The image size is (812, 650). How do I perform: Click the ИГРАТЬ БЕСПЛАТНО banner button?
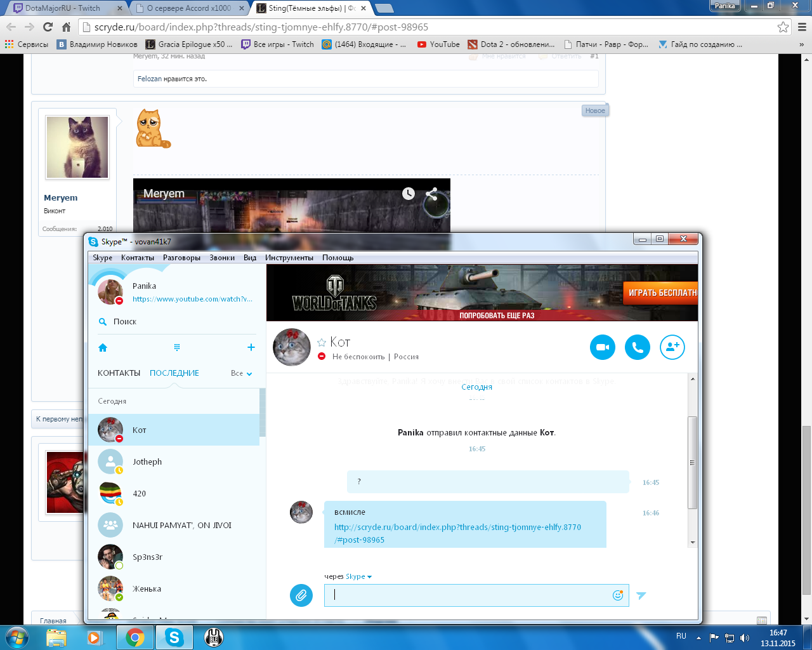[661, 293]
